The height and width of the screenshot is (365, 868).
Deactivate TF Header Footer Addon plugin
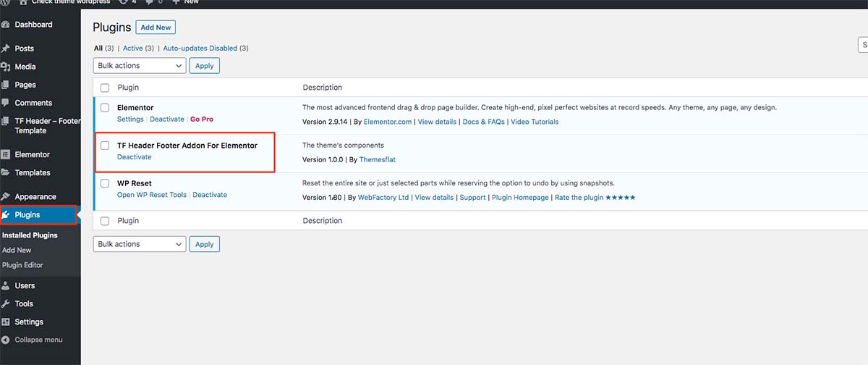(135, 156)
